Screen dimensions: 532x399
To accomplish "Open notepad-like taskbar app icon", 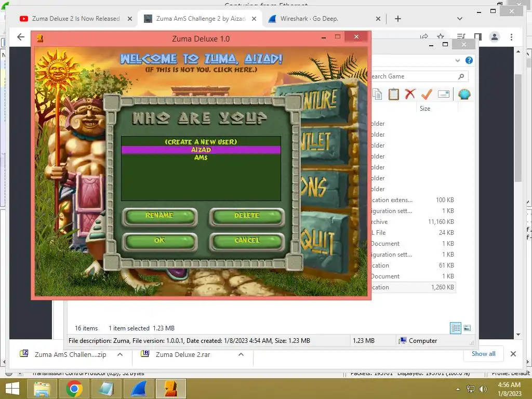I will [107, 389].
